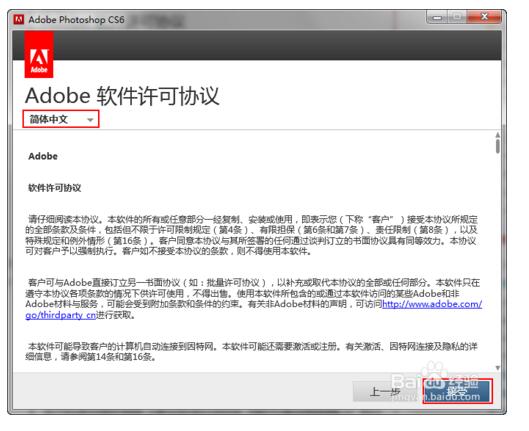The width and height of the screenshot is (529, 431).
Task: Close the Adobe Photoshop CS6 installer window
Action: (484, 17)
